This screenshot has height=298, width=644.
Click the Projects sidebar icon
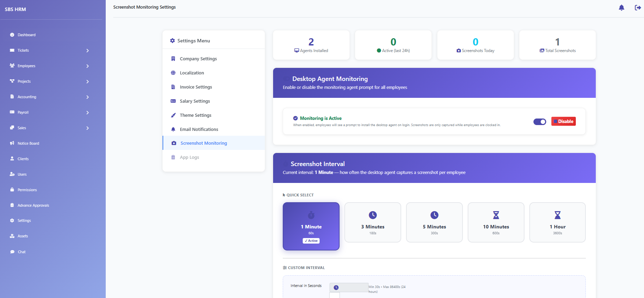[x=12, y=81]
